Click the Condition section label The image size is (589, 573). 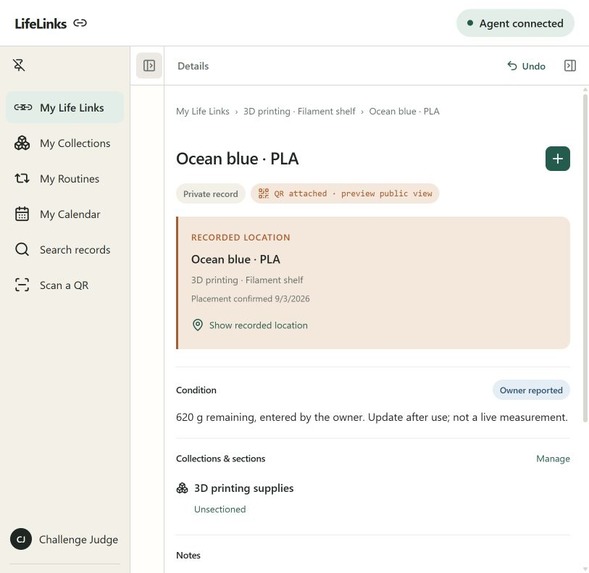point(196,390)
